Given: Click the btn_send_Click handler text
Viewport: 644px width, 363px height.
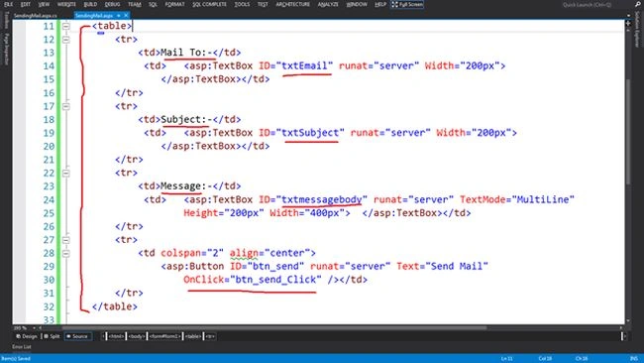Looking at the screenshot, I should (x=275, y=280).
